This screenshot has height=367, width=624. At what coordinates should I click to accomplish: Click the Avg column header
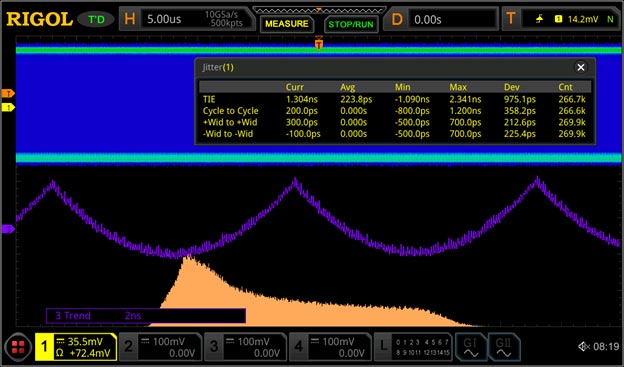tap(347, 87)
